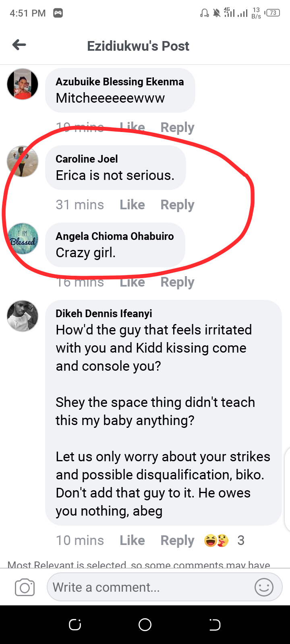Reply to Azubuike Blessing Ekenma's comment

[177, 128]
